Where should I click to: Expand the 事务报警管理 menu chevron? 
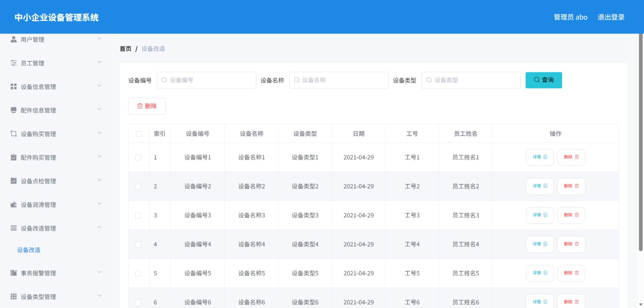[x=99, y=272]
